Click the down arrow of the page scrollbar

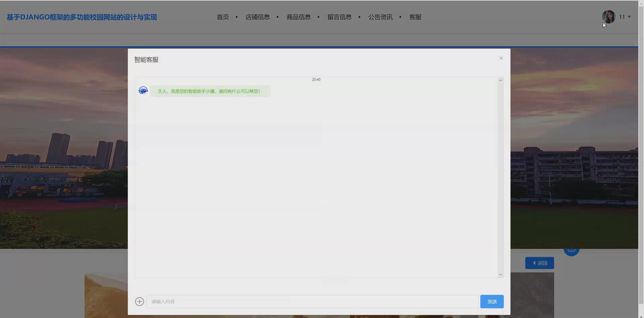(641, 316)
